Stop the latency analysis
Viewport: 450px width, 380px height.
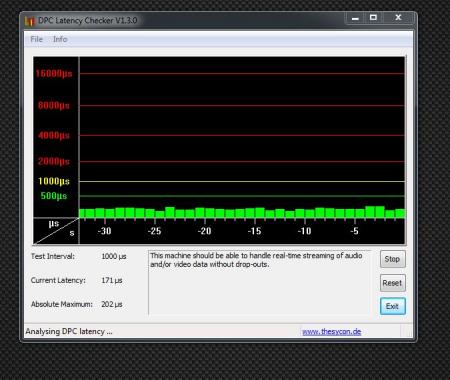pos(392,259)
